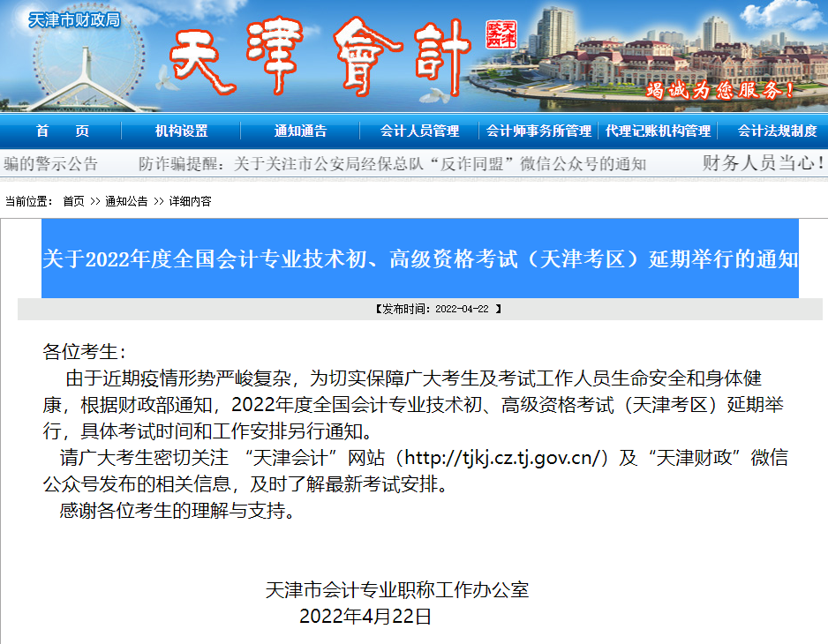Navigate to 代理记账机构管理
The height and width of the screenshot is (644, 828).
[x=658, y=131]
